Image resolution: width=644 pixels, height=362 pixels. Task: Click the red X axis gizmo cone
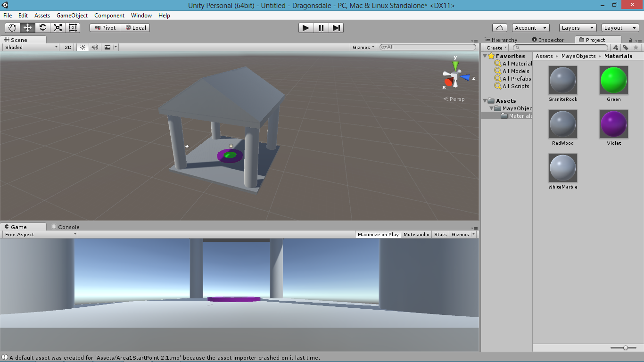[448, 82]
